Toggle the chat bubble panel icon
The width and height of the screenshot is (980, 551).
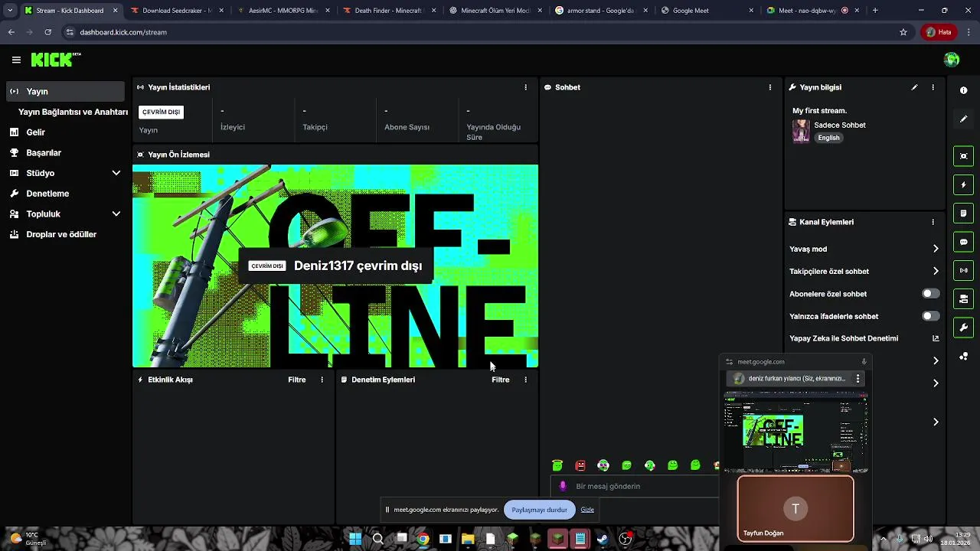point(963,242)
